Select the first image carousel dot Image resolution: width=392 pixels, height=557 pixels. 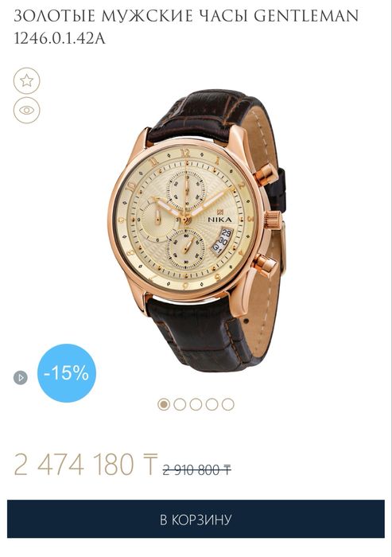164,404
